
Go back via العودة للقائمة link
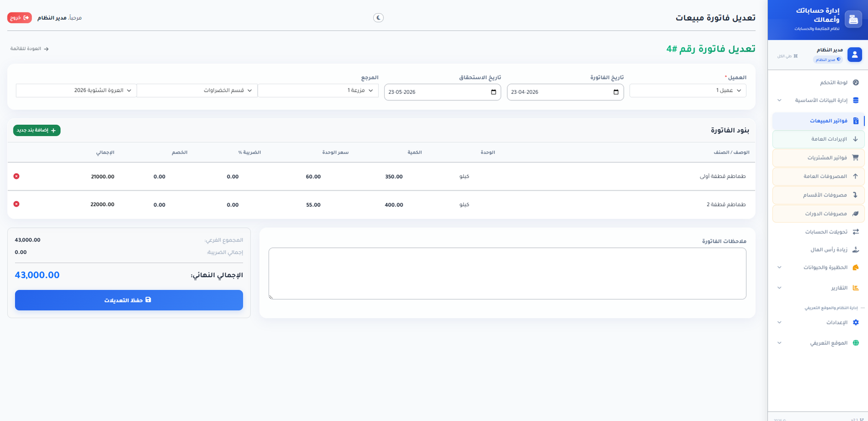(x=29, y=49)
